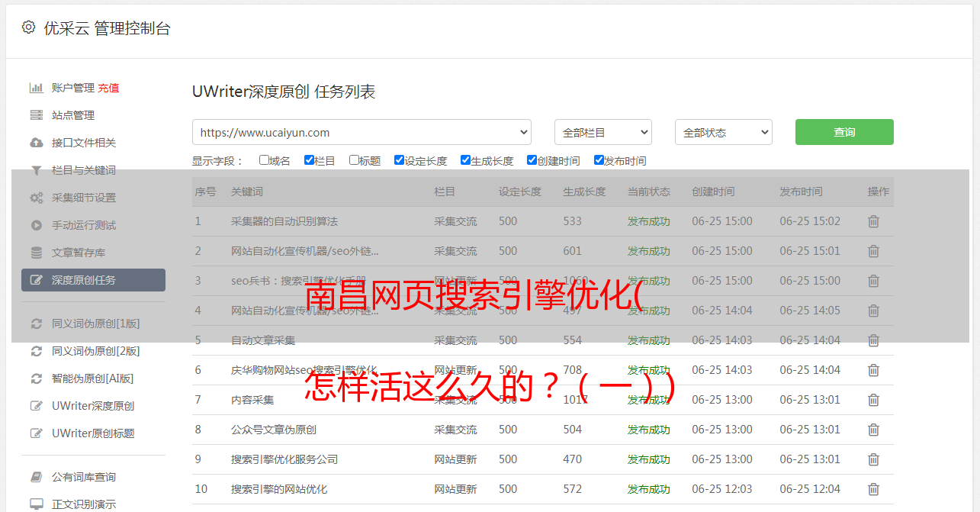Screen dimensions: 980x512
Task: Open 正文识别演示 in the sidebar
Action: (x=84, y=504)
